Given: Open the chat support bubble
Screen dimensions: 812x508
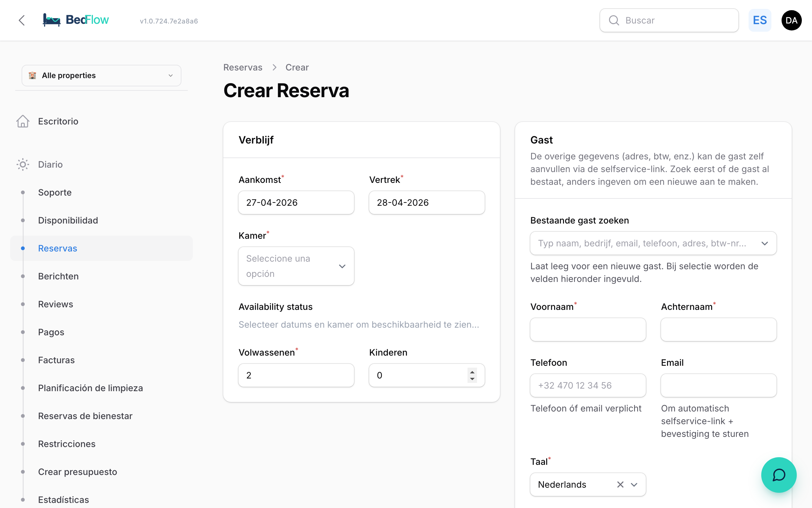Looking at the screenshot, I should 778,475.
